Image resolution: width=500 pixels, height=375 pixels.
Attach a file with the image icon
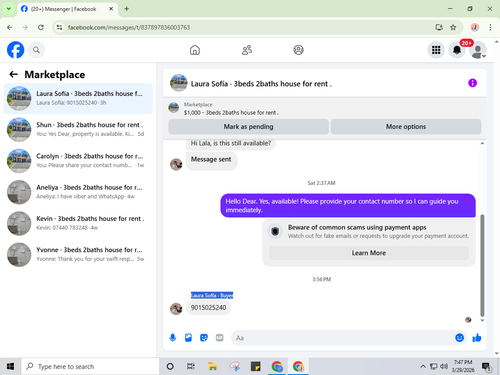[x=188, y=338]
